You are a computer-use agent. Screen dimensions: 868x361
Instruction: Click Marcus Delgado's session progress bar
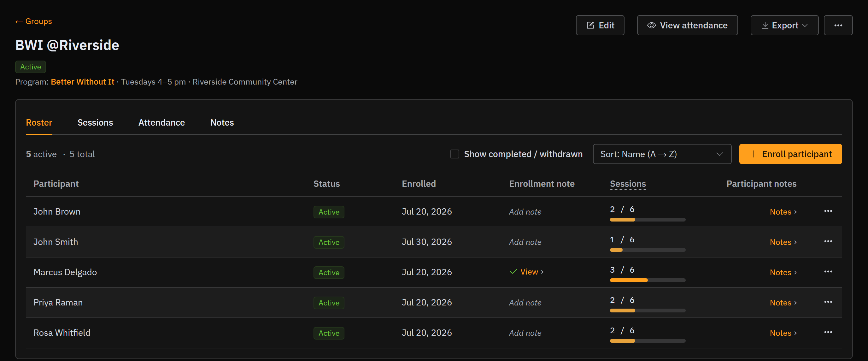point(647,281)
